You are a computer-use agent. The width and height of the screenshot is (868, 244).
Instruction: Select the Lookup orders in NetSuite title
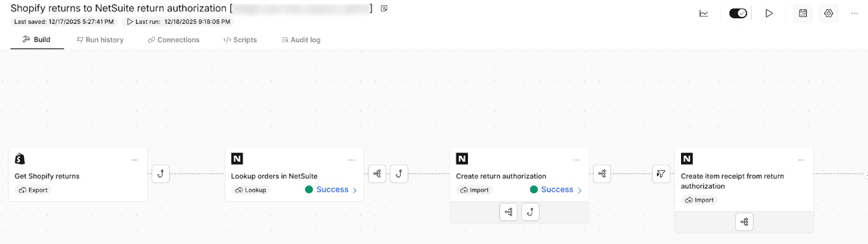[274, 176]
